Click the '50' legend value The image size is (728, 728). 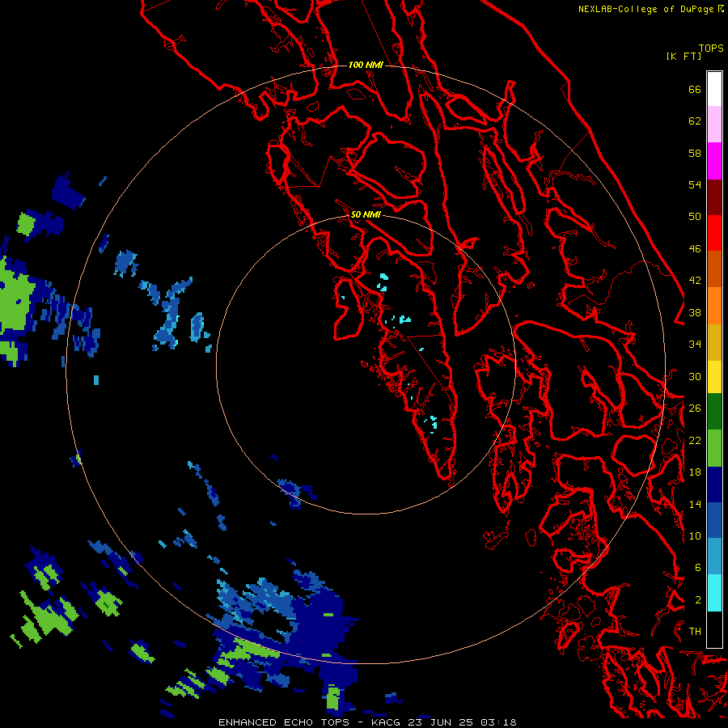point(695,217)
